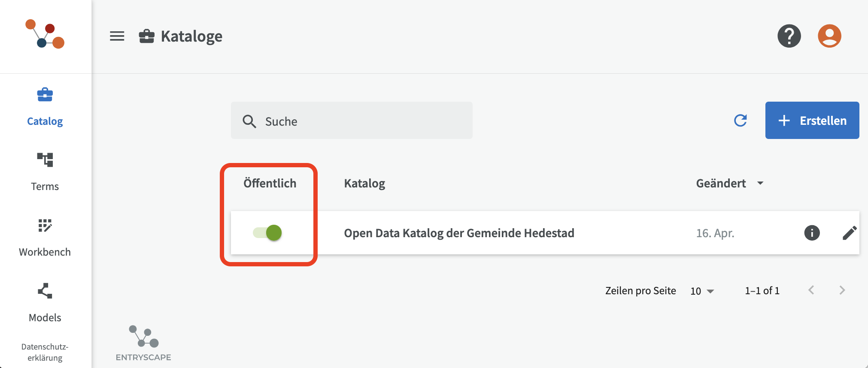The image size is (868, 368).
Task: Open the Models module
Action: 45,303
